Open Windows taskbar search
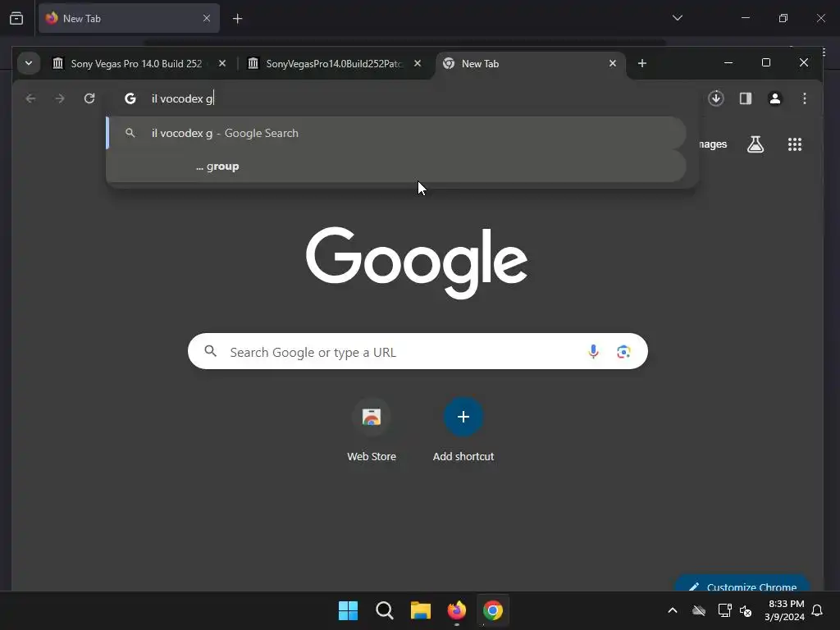The width and height of the screenshot is (840, 630). point(385,610)
